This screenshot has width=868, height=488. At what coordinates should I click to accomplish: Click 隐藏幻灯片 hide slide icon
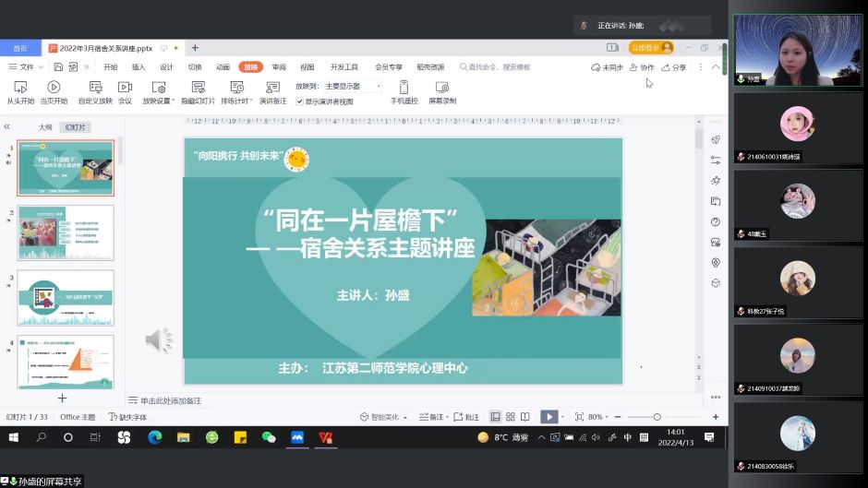[x=198, y=87]
